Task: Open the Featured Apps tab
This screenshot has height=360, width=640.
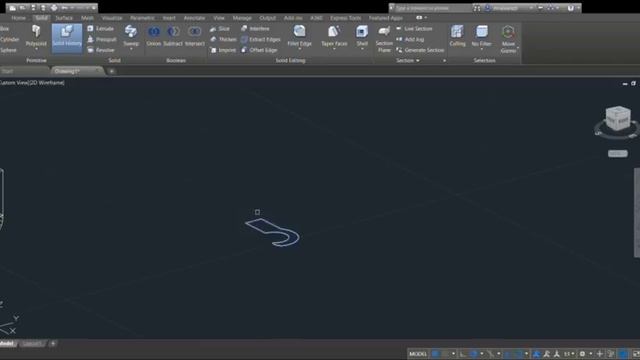Action: 385,18
